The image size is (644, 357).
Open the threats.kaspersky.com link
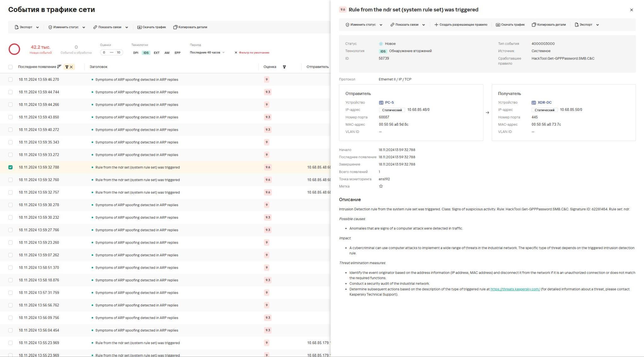pyautogui.click(x=515, y=289)
